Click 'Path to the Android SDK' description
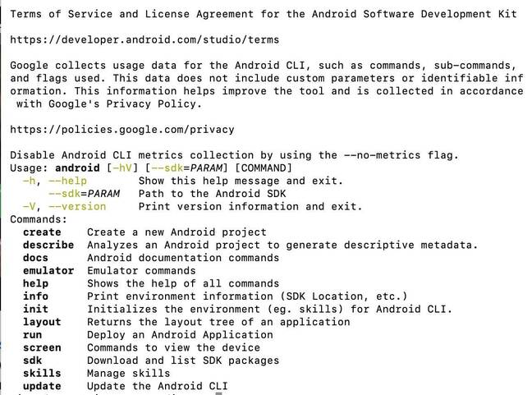This screenshot has width=532, height=395. pos(212,194)
